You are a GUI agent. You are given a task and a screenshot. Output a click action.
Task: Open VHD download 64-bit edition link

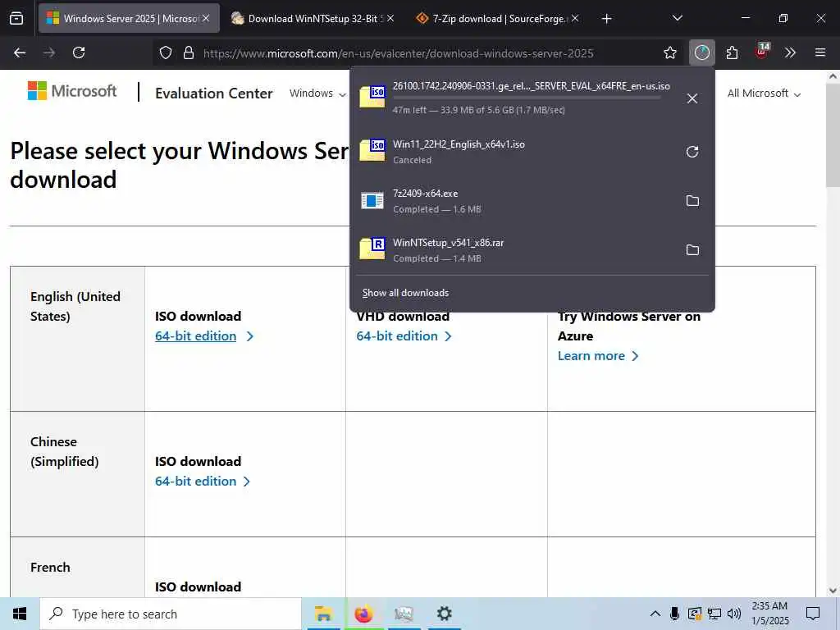(x=397, y=336)
